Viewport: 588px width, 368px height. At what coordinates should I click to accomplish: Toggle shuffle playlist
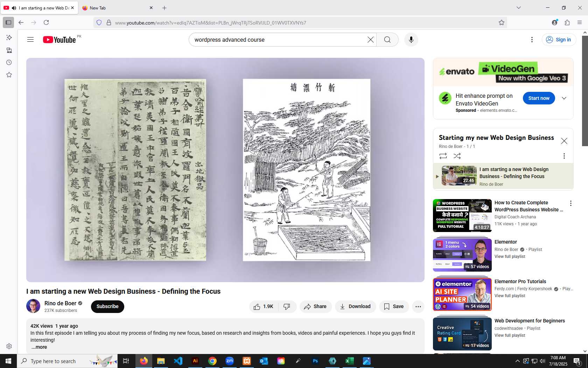(x=457, y=156)
